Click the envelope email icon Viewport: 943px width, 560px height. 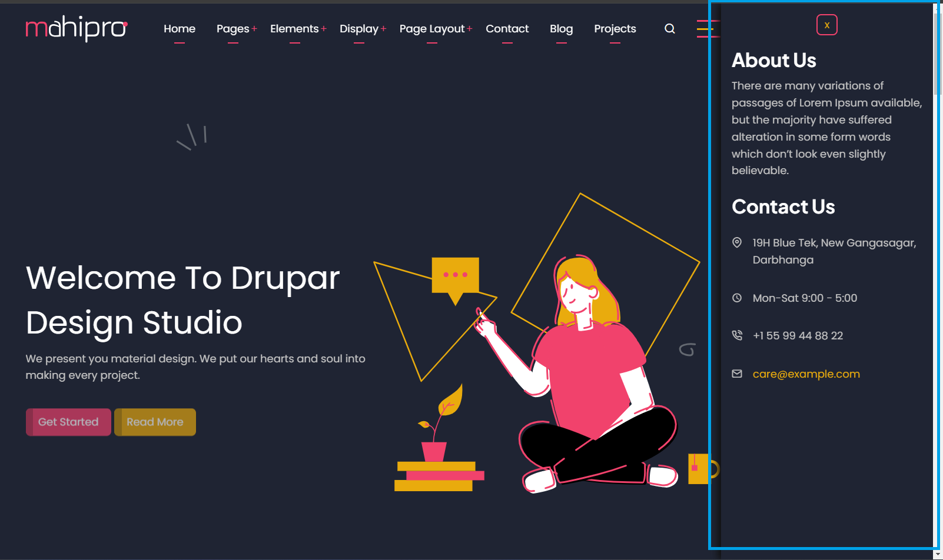736,374
